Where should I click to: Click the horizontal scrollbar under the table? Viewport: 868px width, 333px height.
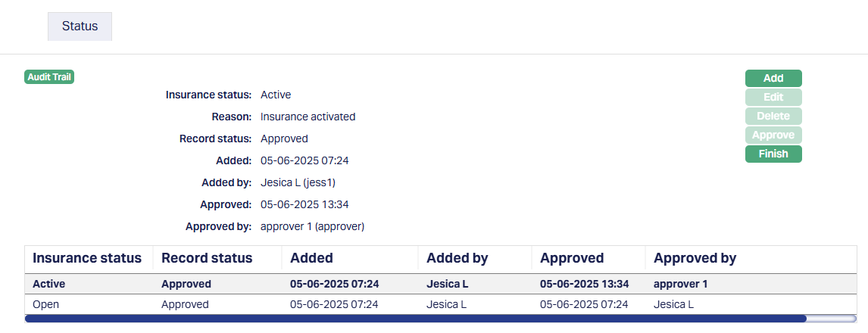click(x=415, y=319)
